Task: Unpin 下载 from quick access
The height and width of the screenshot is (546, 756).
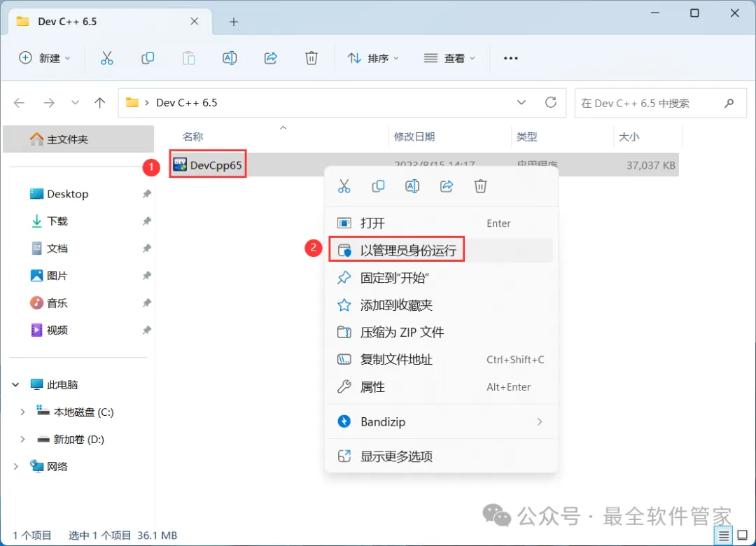Action: click(146, 221)
